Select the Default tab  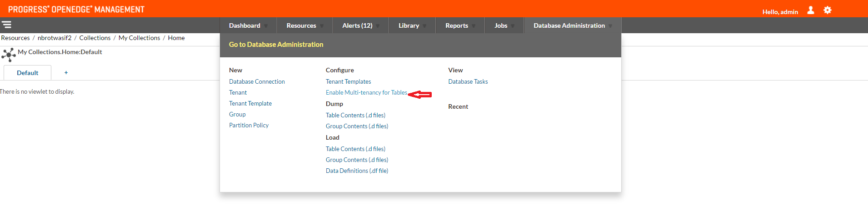(27, 73)
